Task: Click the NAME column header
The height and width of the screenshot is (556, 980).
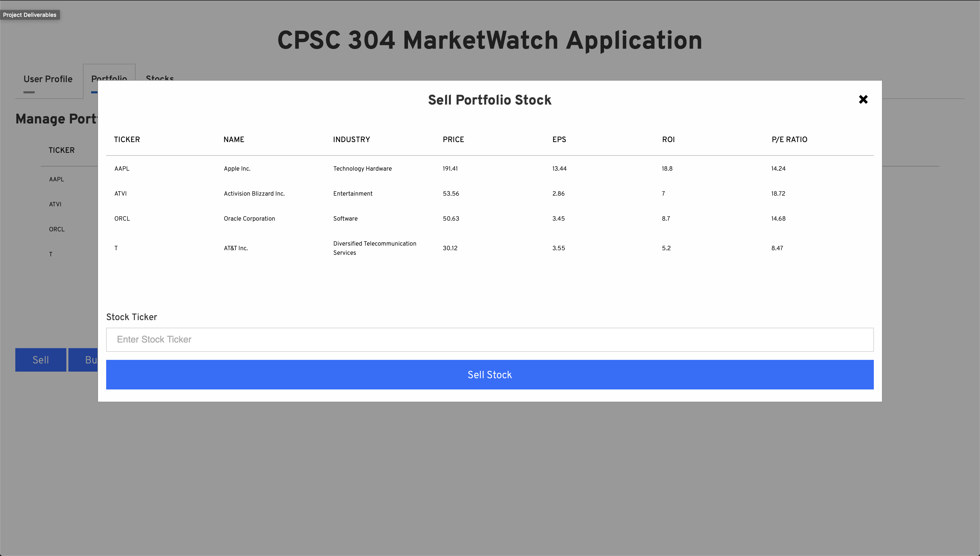Action: click(234, 139)
